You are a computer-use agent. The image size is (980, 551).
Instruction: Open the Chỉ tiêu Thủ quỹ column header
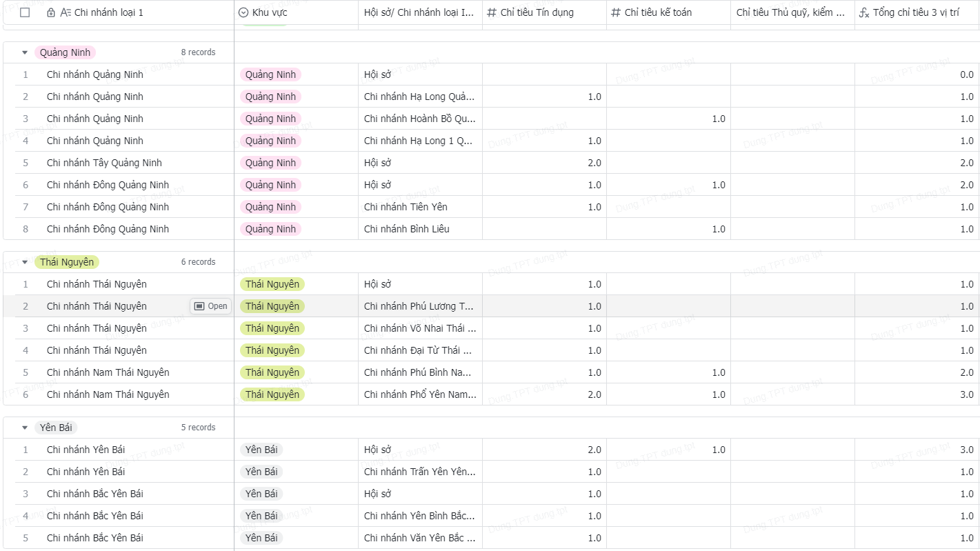tap(790, 12)
